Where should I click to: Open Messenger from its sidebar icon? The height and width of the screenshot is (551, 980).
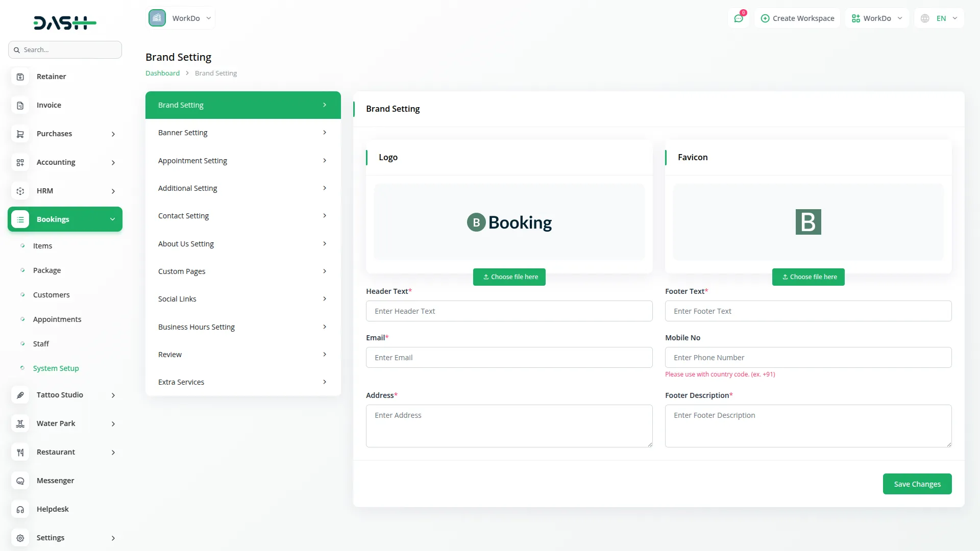coord(20,481)
